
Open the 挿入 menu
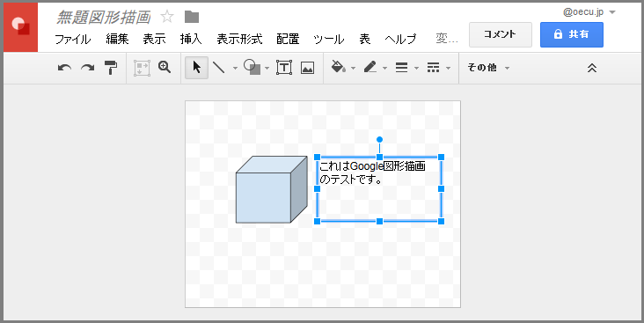(x=191, y=39)
